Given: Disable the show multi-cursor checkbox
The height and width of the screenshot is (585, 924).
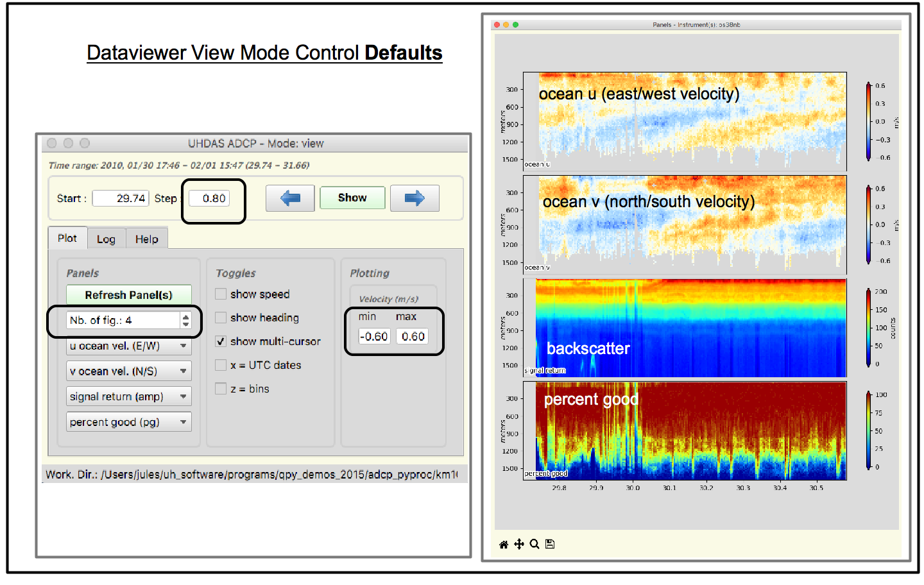Looking at the screenshot, I should [x=221, y=342].
